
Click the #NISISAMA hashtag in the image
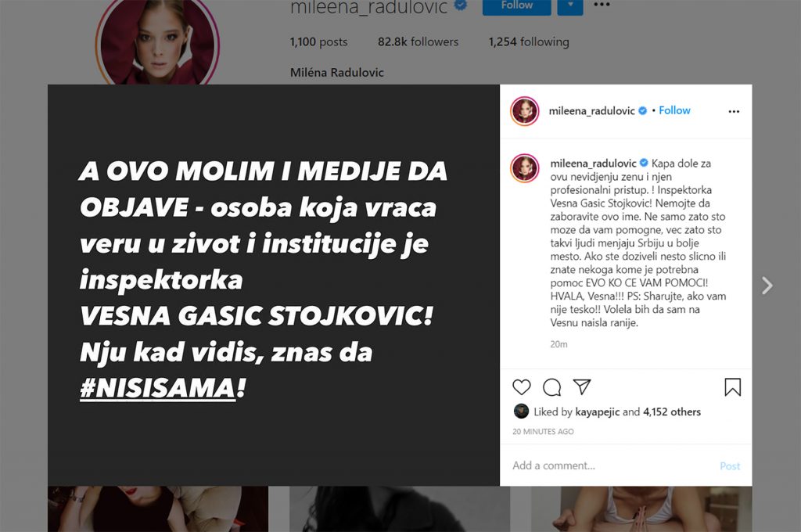click(158, 388)
